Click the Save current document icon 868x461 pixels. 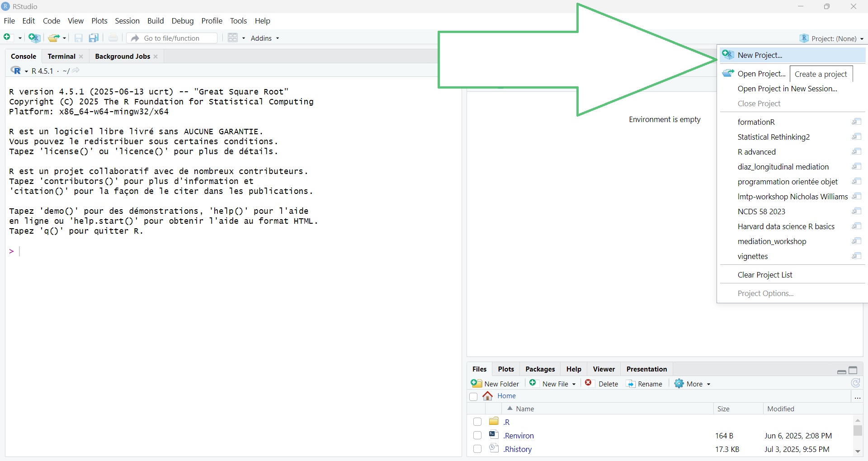78,38
